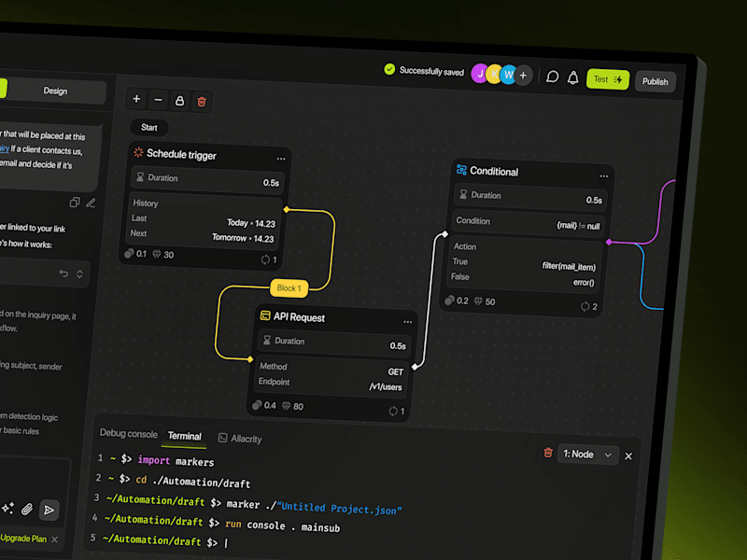The height and width of the screenshot is (560, 747).
Task: Select the white output port of API Request
Action: coord(415,366)
